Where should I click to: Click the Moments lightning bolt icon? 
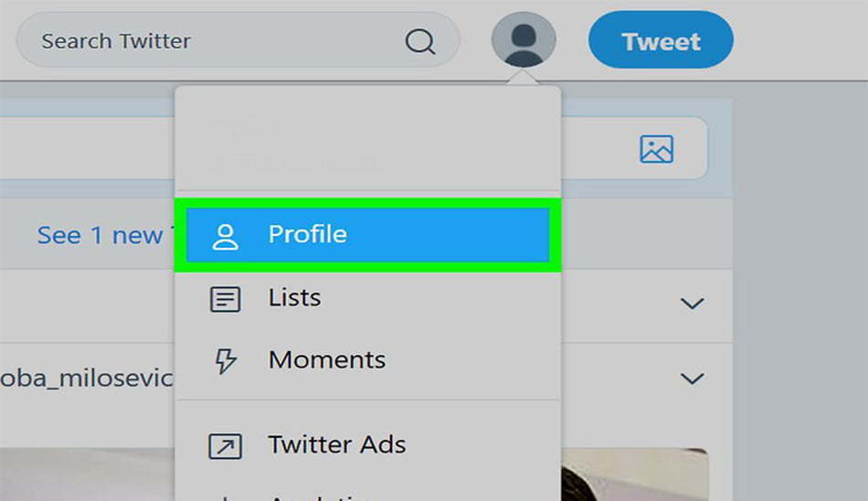click(x=226, y=361)
